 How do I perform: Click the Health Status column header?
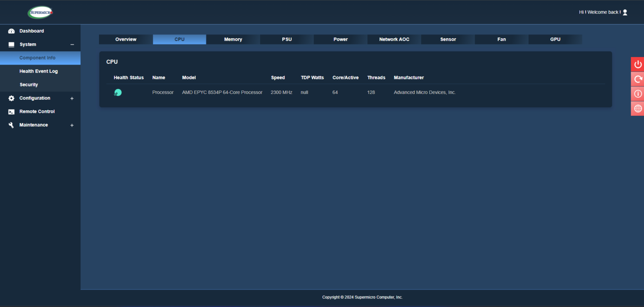click(x=129, y=78)
